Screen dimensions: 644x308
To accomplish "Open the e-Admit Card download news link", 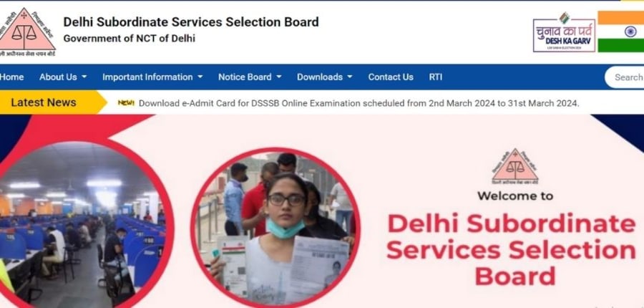I will point(359,103).
